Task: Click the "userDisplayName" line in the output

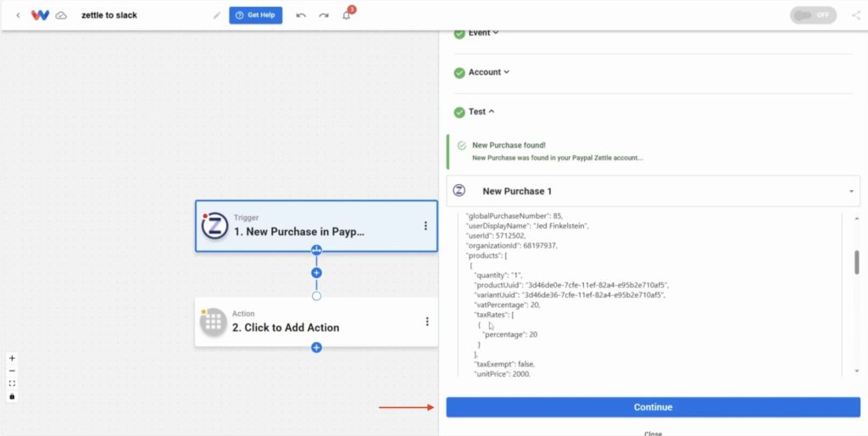Action: 527,226
